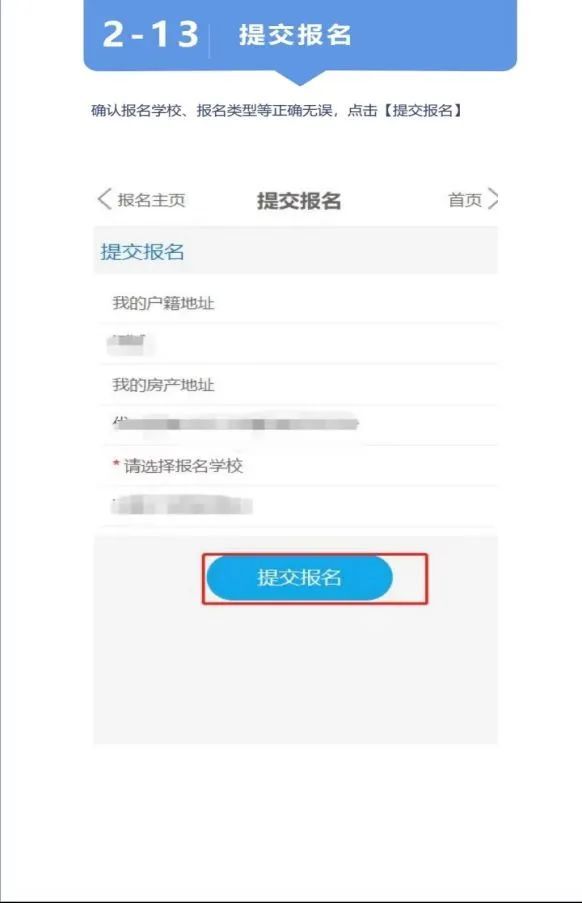Click the 请选择报名学校 label
The image size is (582, 903).
point(183,466)
